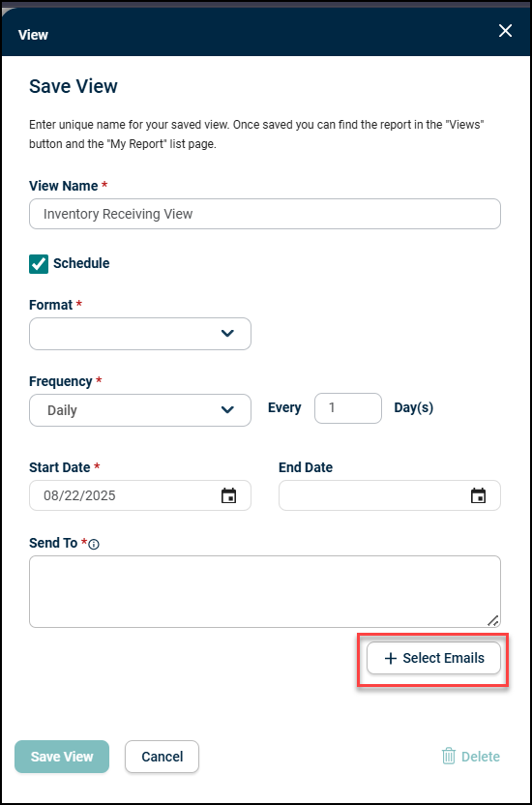Focus the View Name input field
532x805 pixels.
[265, 214]
